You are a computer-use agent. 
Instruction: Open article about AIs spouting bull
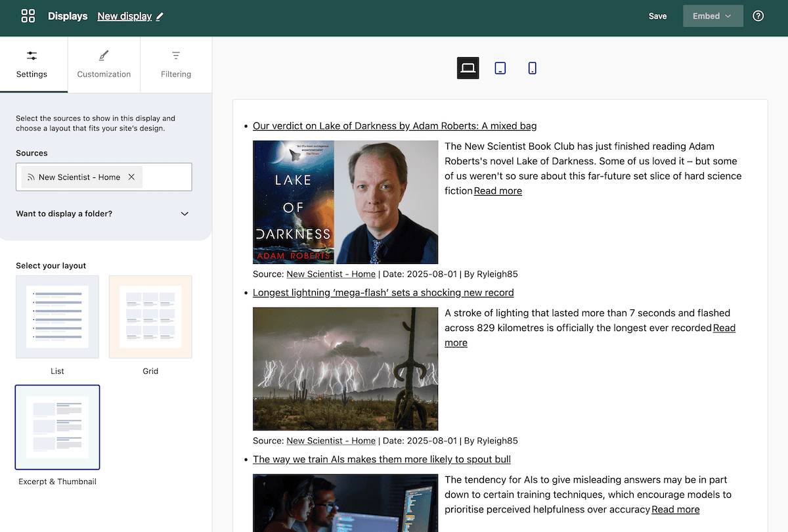(x=382, y=459)
